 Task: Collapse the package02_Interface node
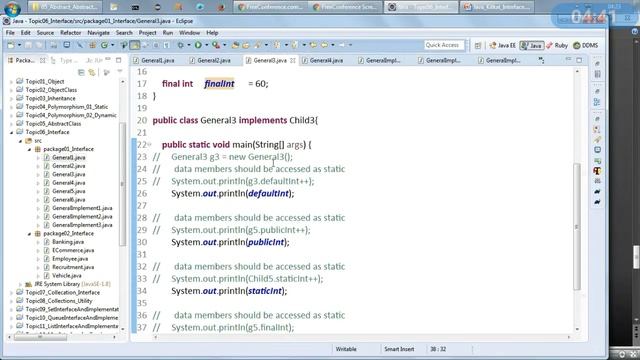click(x=29, y=234)
